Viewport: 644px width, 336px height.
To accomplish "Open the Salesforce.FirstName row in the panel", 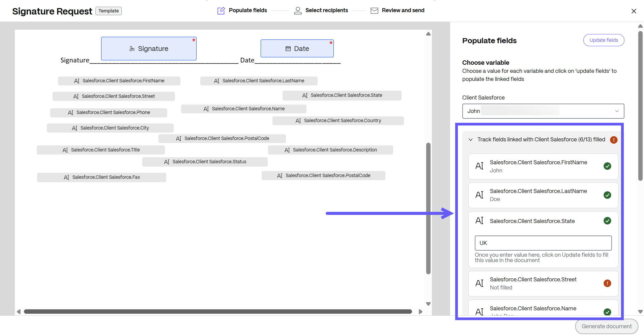I will [543, 167].
